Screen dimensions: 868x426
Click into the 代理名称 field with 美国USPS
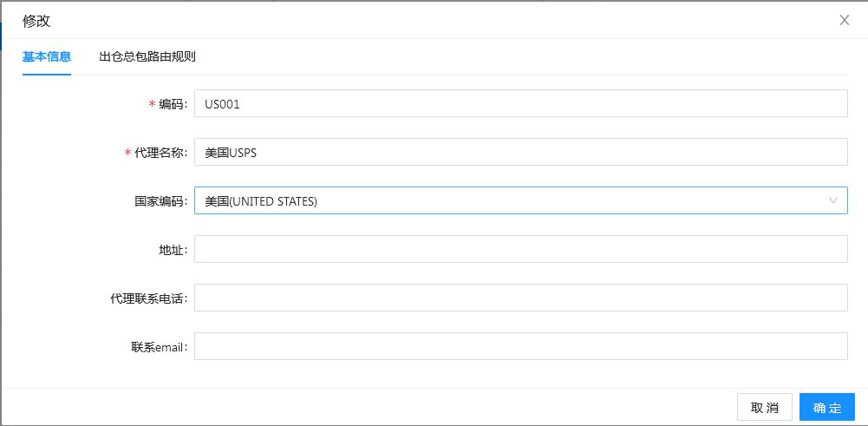(521, 152)
